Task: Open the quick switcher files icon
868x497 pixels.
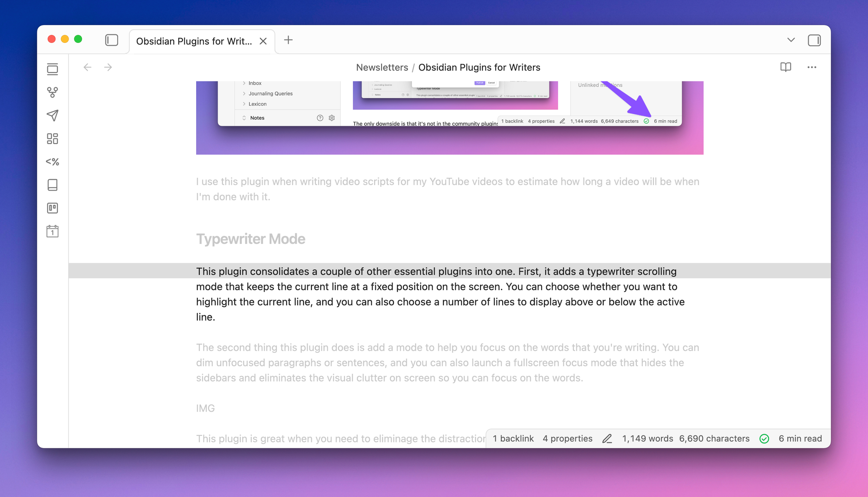Action: coord(53,69)
